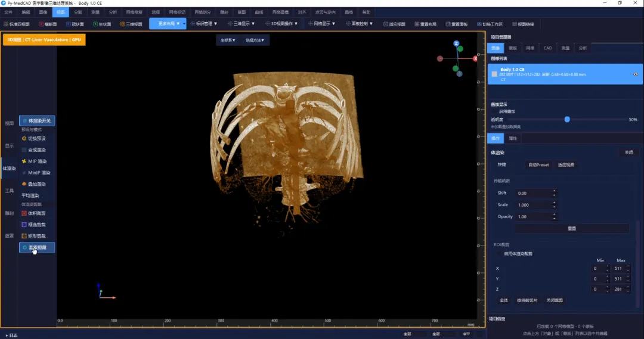The width and height of the screenshot is (644, 339).
Task: Open 网格显示 dropdown
Action: click(x=322, y=24)
